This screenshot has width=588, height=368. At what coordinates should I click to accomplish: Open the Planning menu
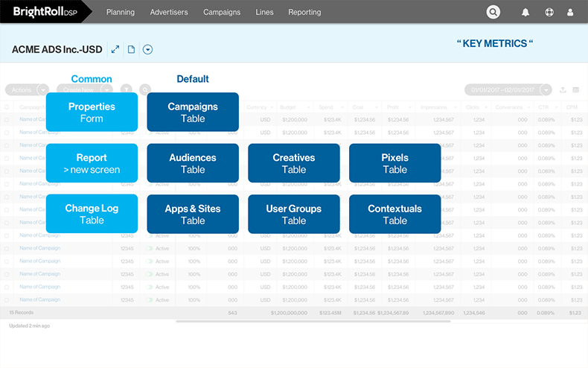(121, 12)
